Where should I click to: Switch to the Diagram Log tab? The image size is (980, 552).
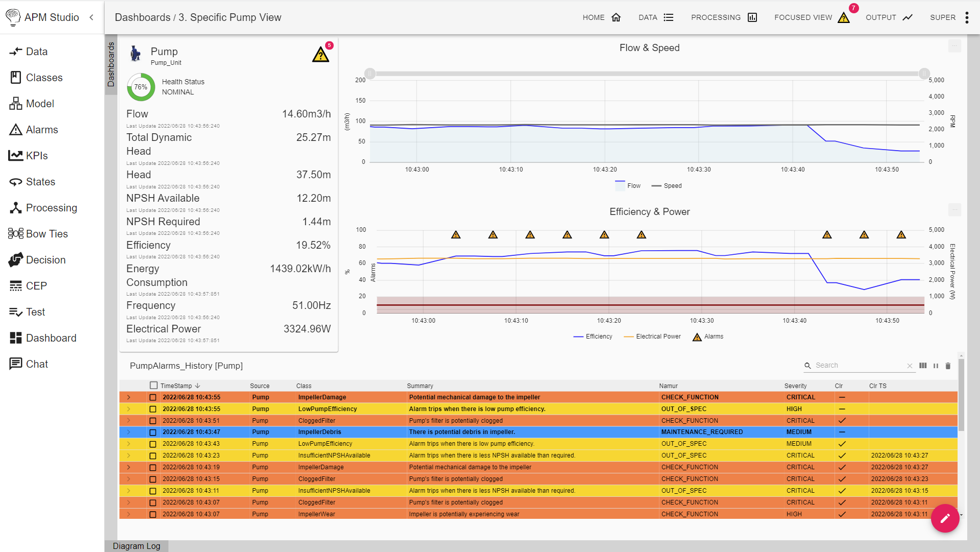coord(136,546)
